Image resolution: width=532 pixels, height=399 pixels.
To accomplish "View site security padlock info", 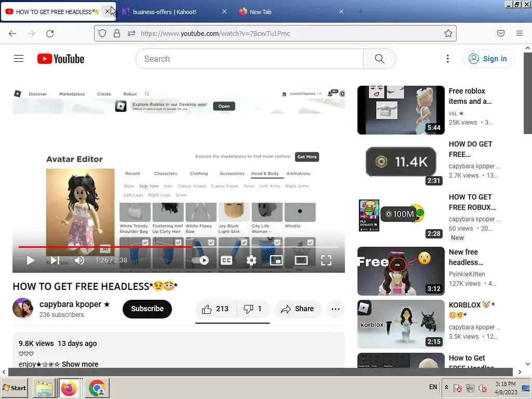I will (117, 33).
